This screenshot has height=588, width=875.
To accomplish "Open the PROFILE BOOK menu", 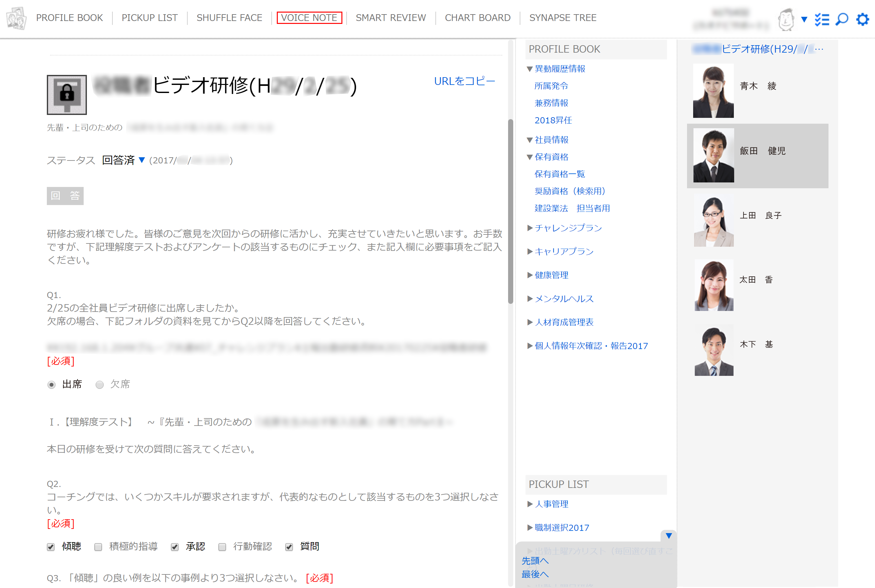I will (69, 18).
